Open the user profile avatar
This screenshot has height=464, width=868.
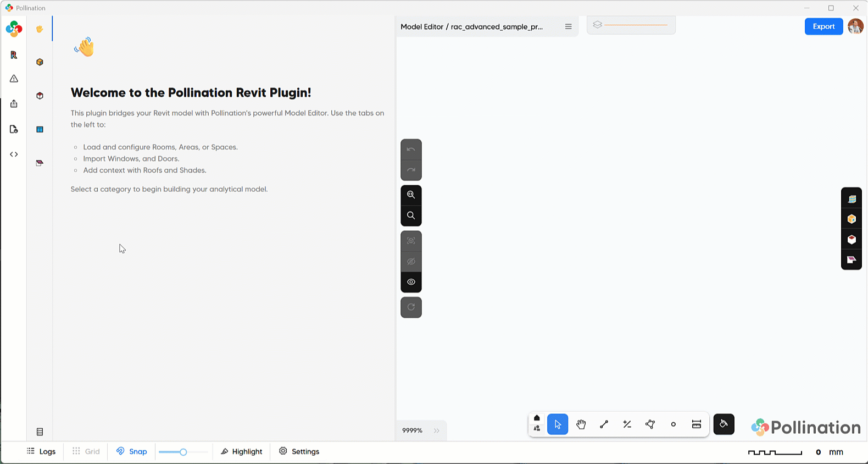tap(855, 26)
